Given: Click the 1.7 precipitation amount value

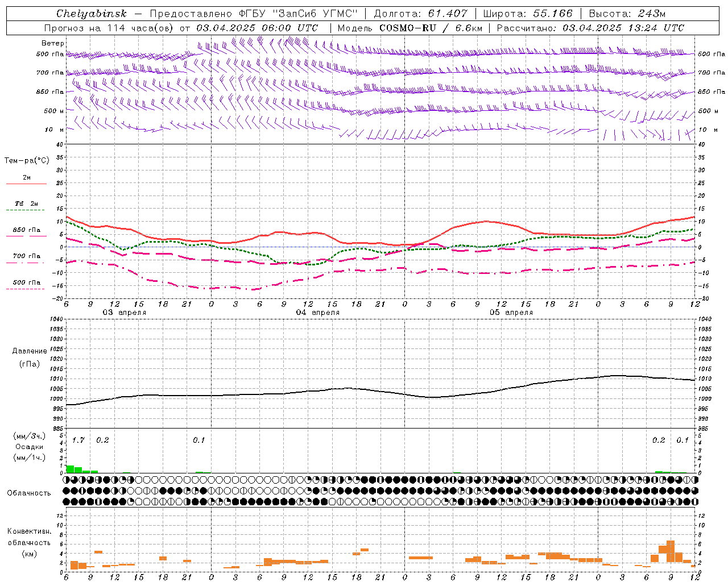Looking at the screenshot, I should [78, 440].
